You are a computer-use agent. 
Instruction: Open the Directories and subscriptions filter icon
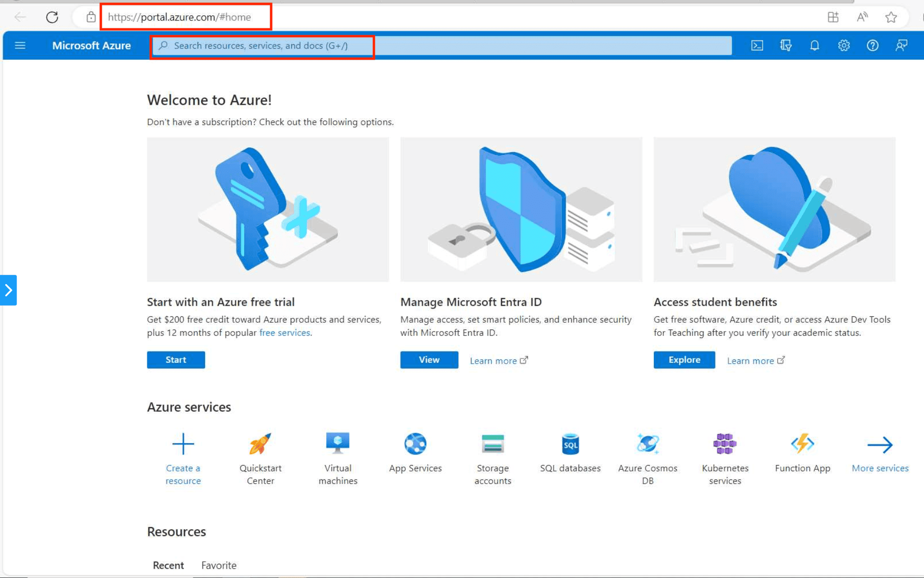click(786, 45)
